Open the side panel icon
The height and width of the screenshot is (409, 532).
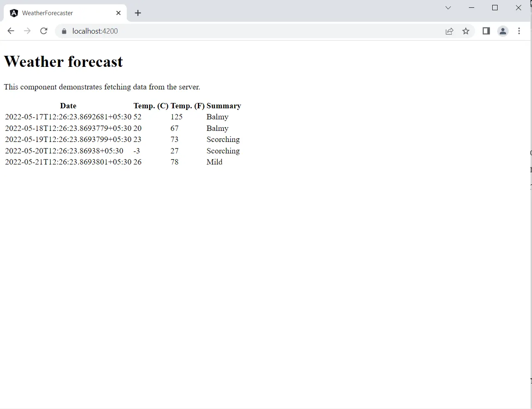point(486,31)
